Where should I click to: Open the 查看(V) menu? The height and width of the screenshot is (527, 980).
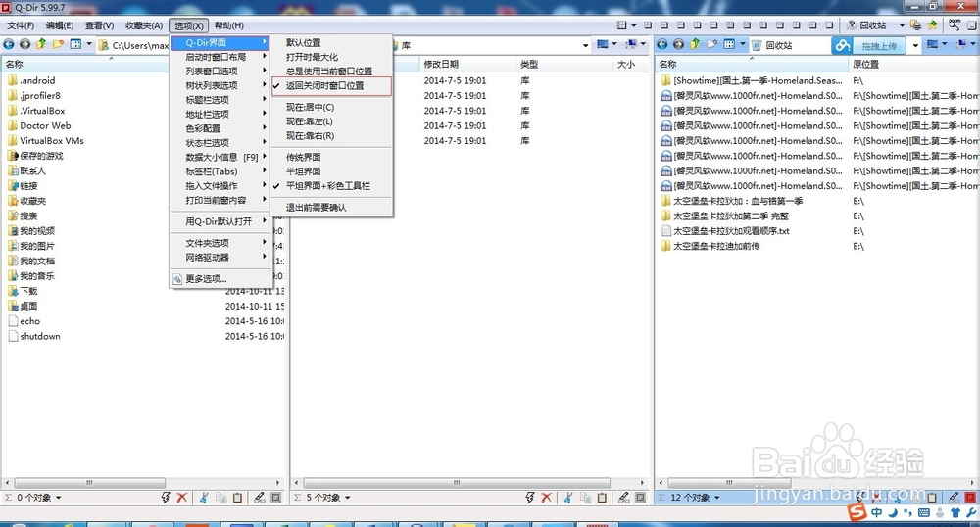(99, 25)
